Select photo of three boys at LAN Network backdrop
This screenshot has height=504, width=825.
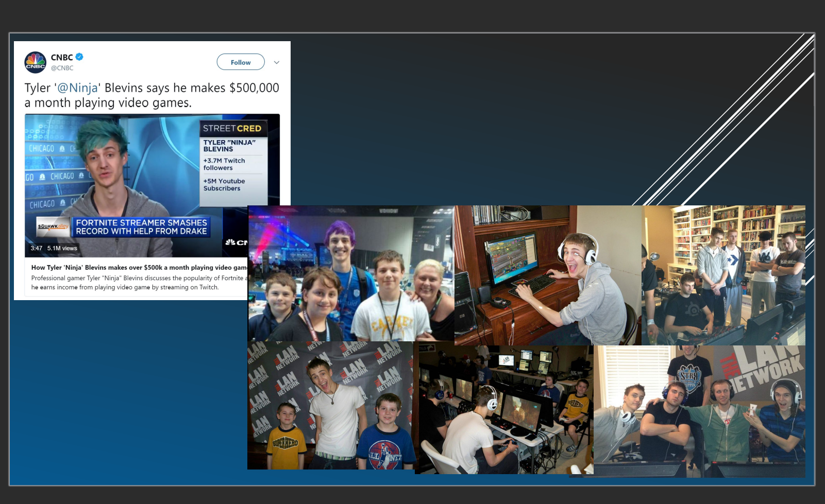330,405
